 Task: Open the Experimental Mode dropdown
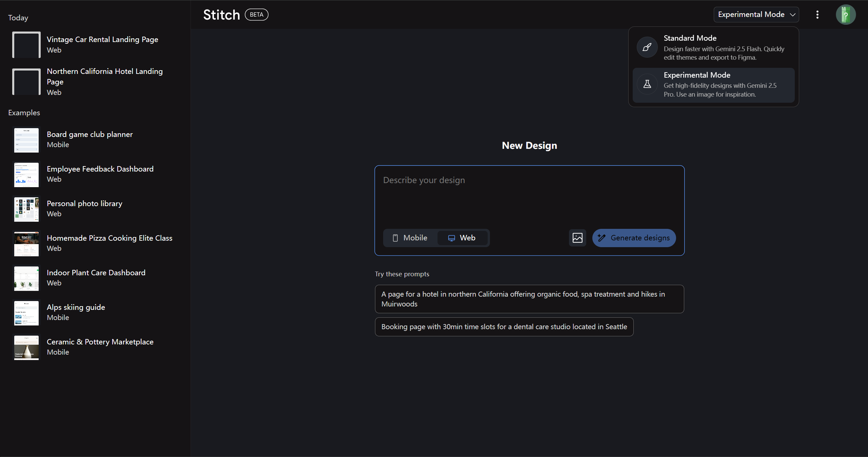[x=756, y=15]
